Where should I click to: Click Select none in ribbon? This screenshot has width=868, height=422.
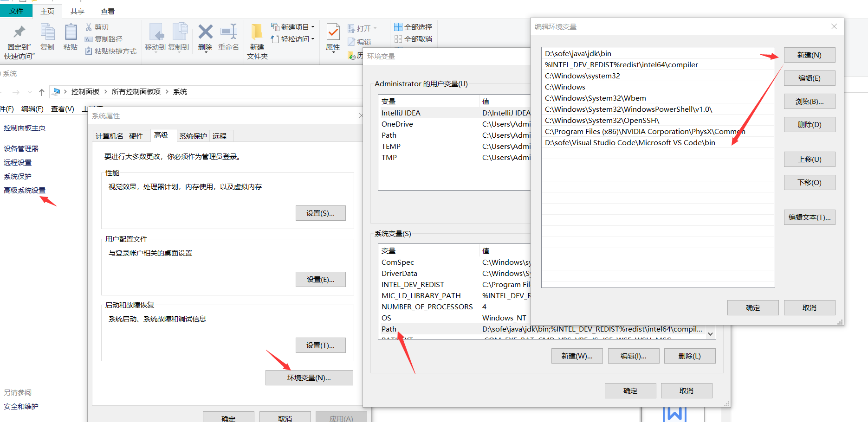[x=413, y=39]
